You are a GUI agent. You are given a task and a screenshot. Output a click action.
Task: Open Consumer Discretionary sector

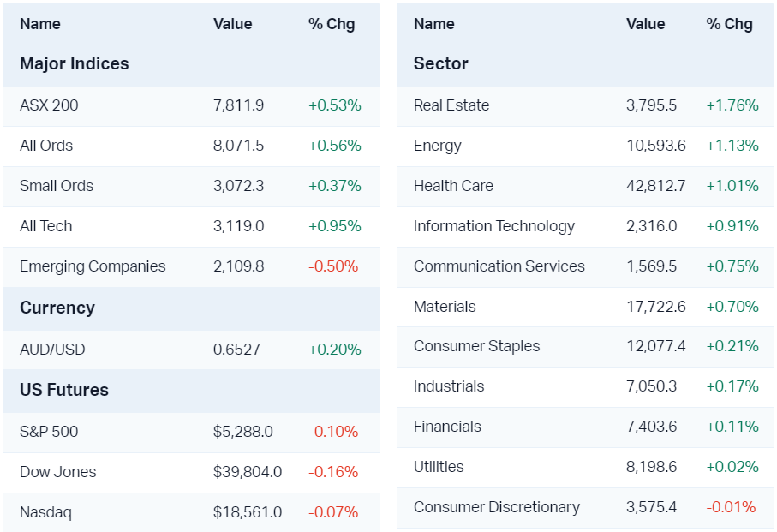497,507
